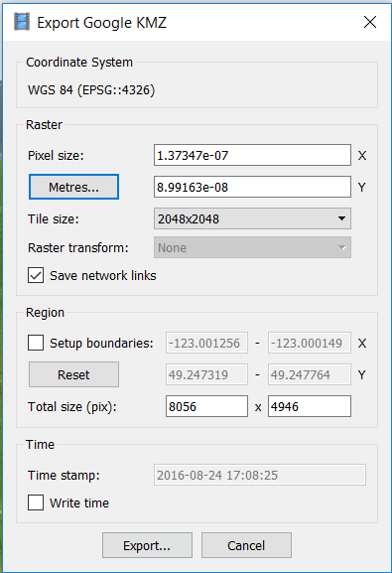Close the Export Google KMZ dialog
Viewport: 392px width, 573px height.
click(x=370, y=22)
